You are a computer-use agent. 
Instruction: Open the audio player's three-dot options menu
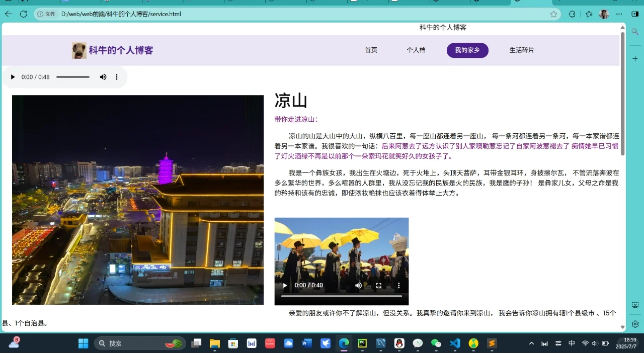pos(117,77)
